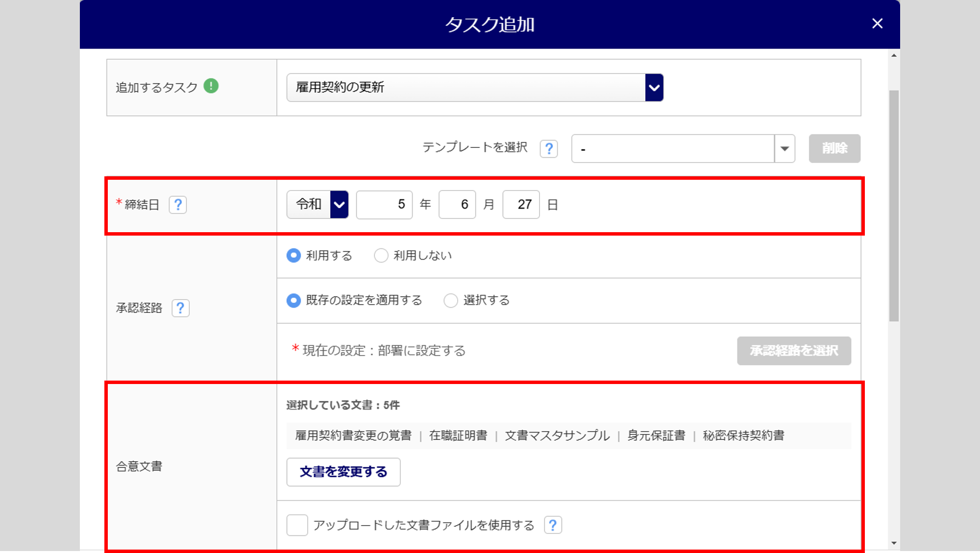Select 既存の設定を適用する radio option
The height and width of the screenshot is (553, 980).
pos(294,300)
